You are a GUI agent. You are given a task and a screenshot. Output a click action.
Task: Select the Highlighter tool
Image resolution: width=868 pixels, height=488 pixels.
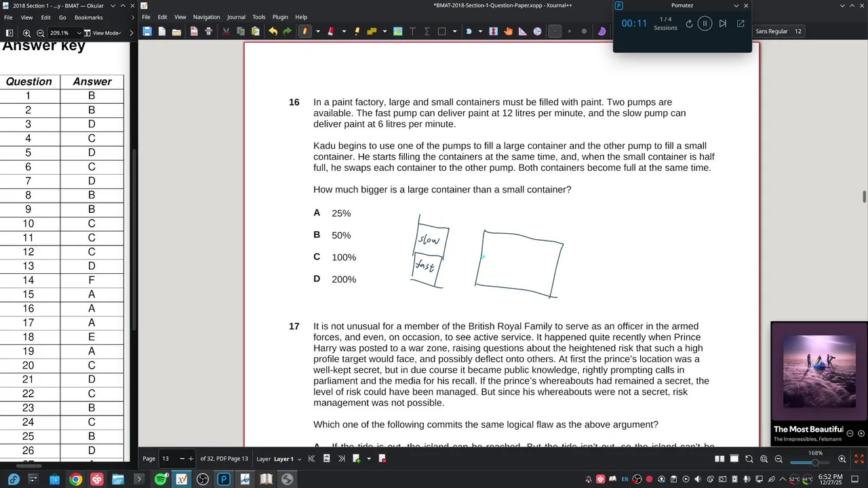[357, 31]
